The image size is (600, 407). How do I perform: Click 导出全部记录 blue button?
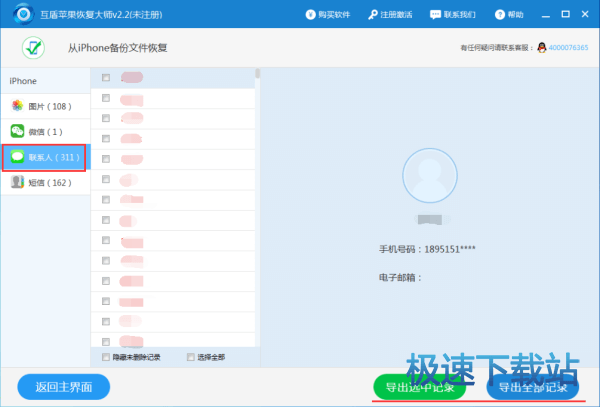533,387
